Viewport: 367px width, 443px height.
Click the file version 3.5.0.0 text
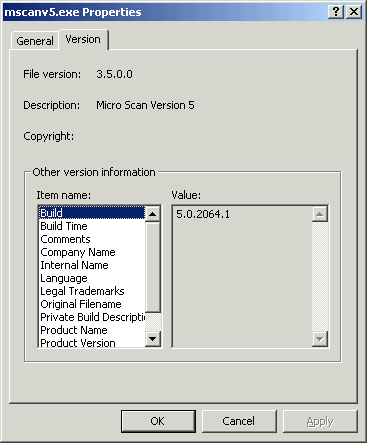point(114,74)
